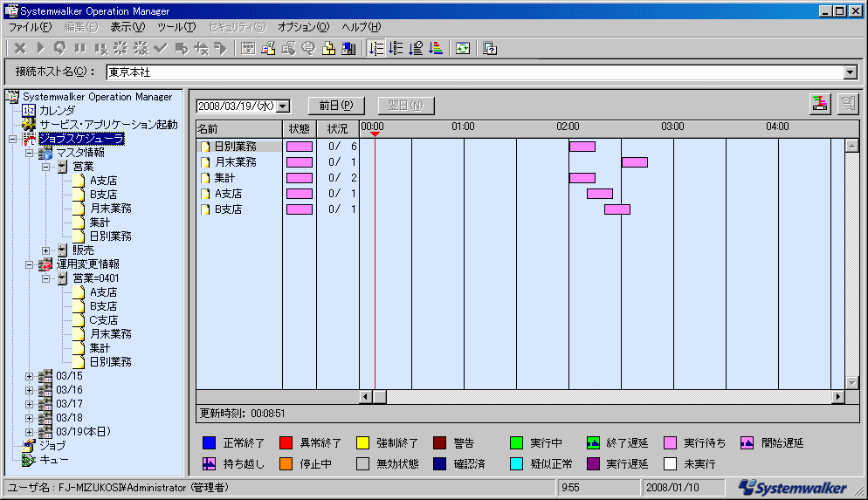Image resolution: width=868 pixels, height=500 pixels.
Task: Collapse the マスタ情報 tree node
Action: tap(29, 154)
